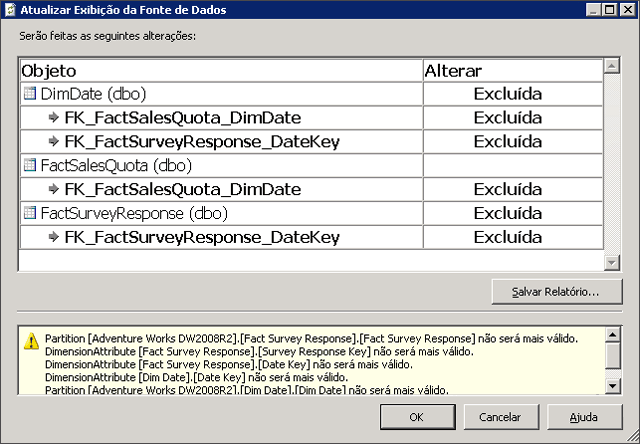Click the Cancelar button
The image size is (640, 444).
[502, 417]
